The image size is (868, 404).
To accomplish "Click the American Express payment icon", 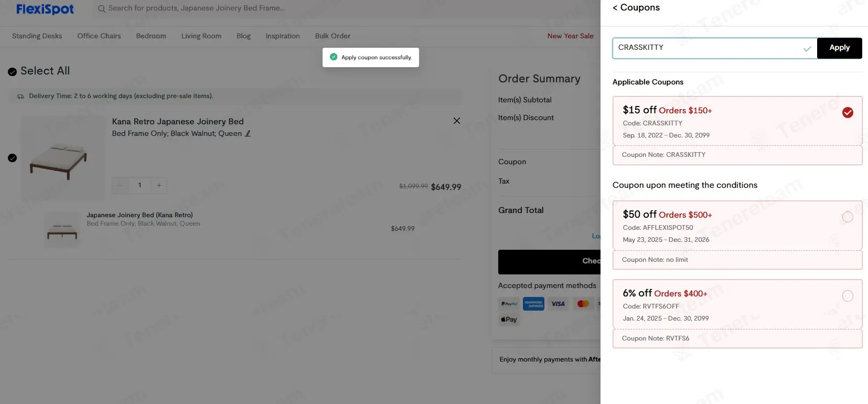I will coord(533,304).
